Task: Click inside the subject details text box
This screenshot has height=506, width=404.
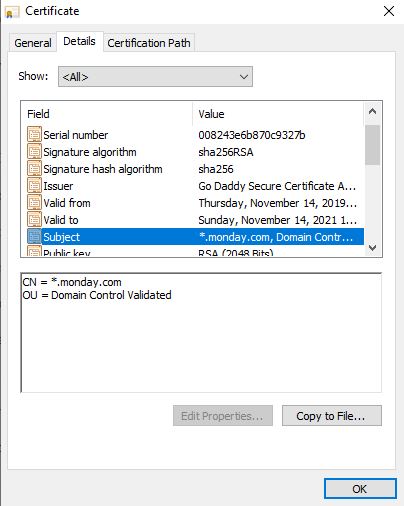Action: click(201, 333)
